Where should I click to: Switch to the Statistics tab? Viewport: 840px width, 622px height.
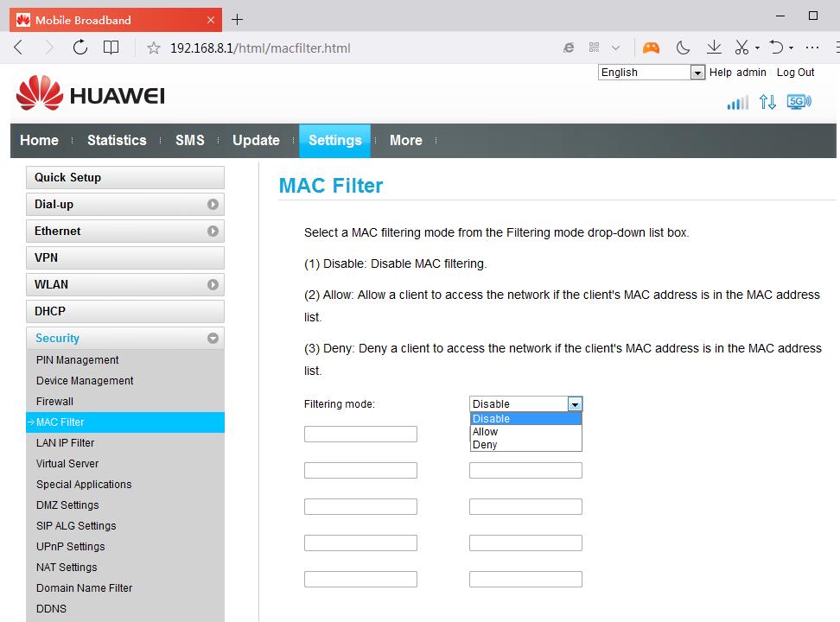pyautogui.click(x=117, y=140)
